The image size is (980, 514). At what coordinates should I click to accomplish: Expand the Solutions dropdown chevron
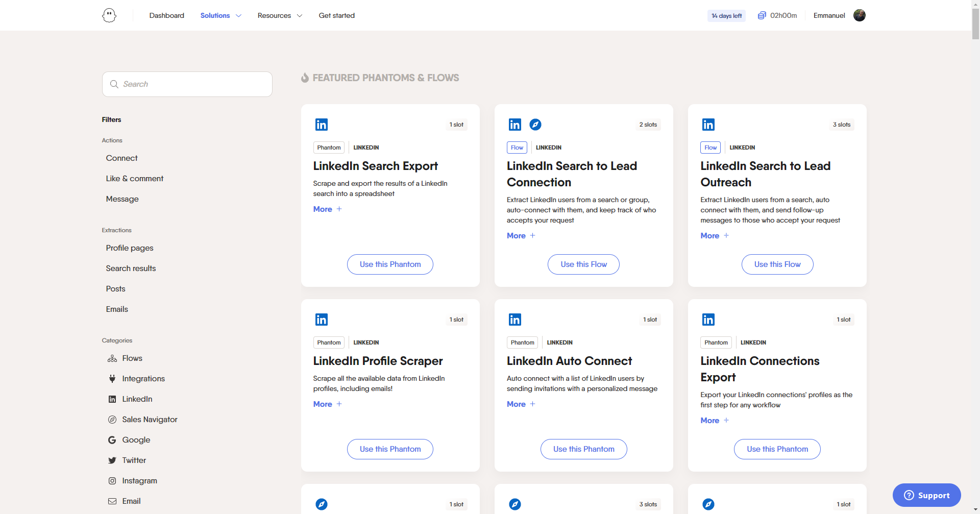(x=238, y=16)
